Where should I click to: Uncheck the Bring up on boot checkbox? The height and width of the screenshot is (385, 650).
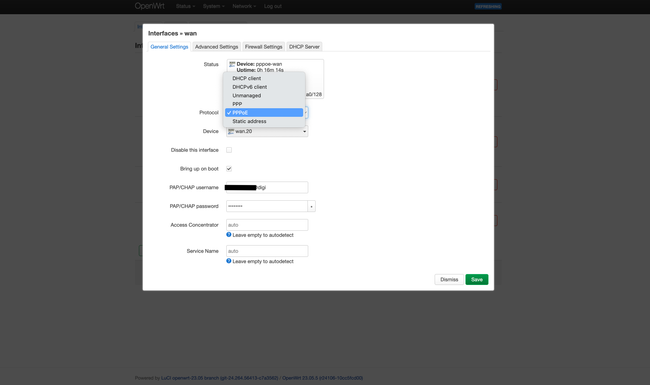pyautogui.click(x=229, y=169)
